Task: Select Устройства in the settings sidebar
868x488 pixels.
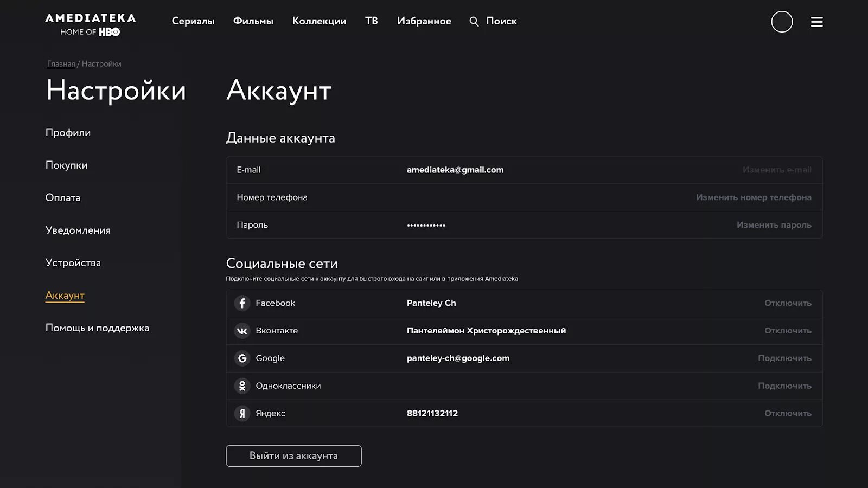Action: point(73,262)
